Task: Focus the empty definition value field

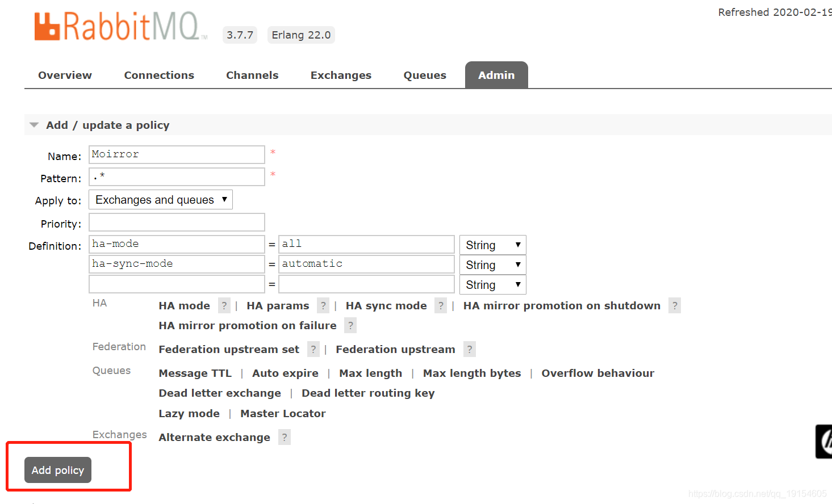Action: pyautogui.click(x=366, y=284)
